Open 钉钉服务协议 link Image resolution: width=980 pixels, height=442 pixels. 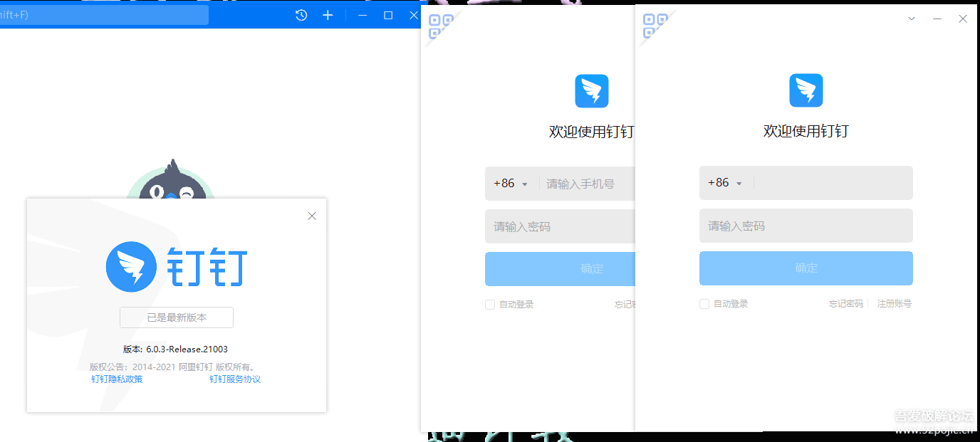(x=235, y=379)
